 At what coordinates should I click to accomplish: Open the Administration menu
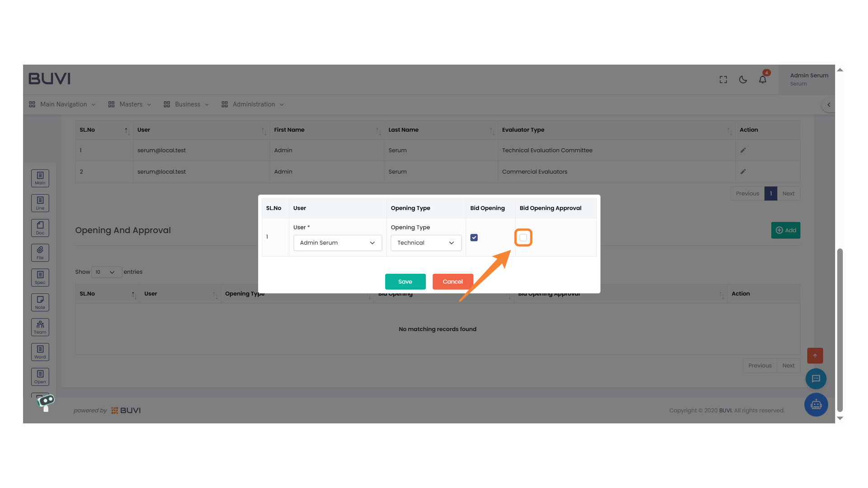pos(252,104)
